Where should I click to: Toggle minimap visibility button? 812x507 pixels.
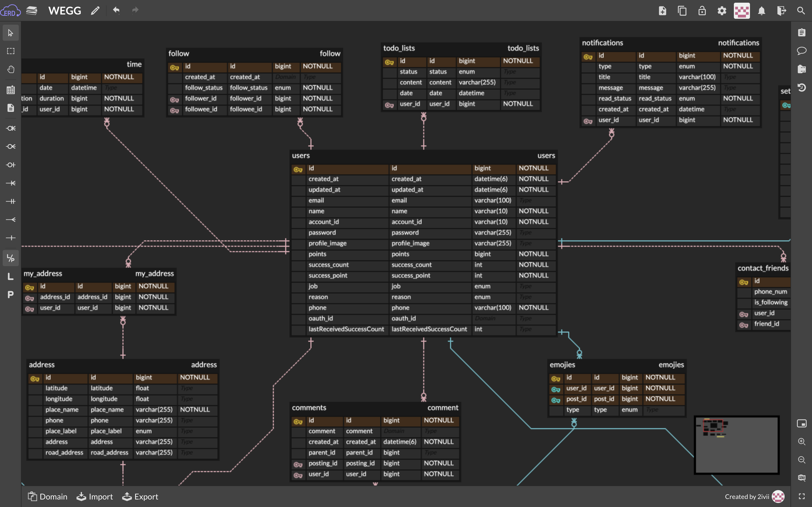pyautogui.click(x=802, y=424)
